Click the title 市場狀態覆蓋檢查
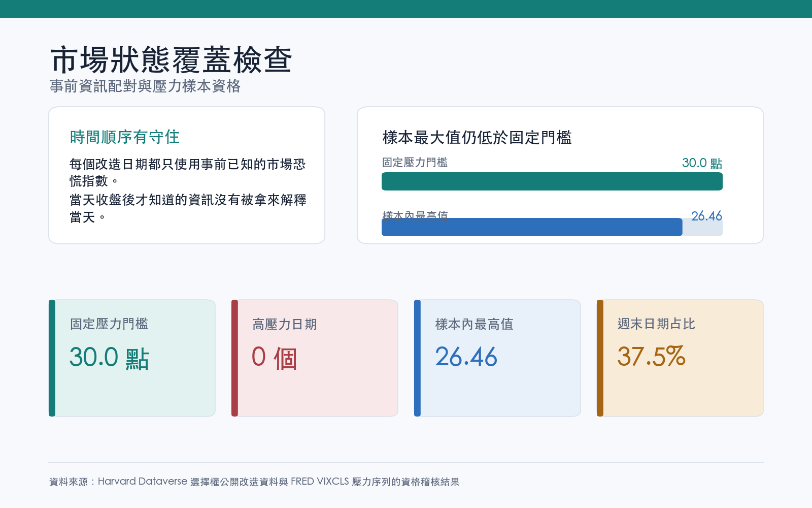The image size is (812, 508). coord(172,60)
